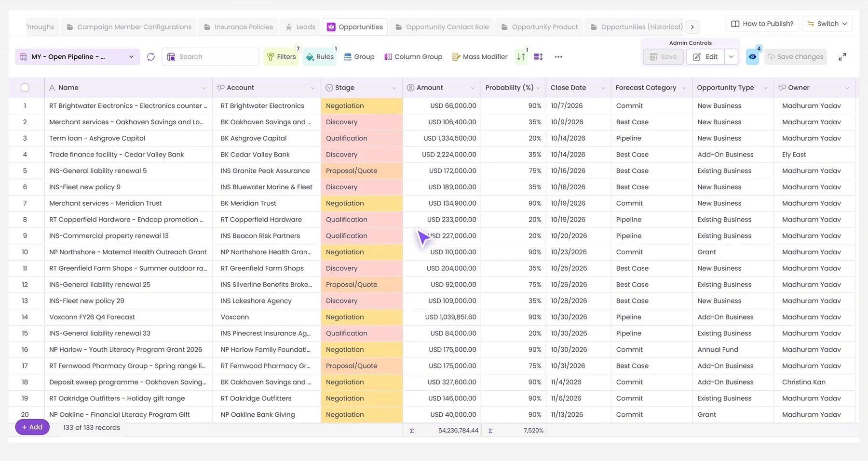Click the Owner column lookup icon
Viewport: 868px width, 461px height.
tap(782, 88)
